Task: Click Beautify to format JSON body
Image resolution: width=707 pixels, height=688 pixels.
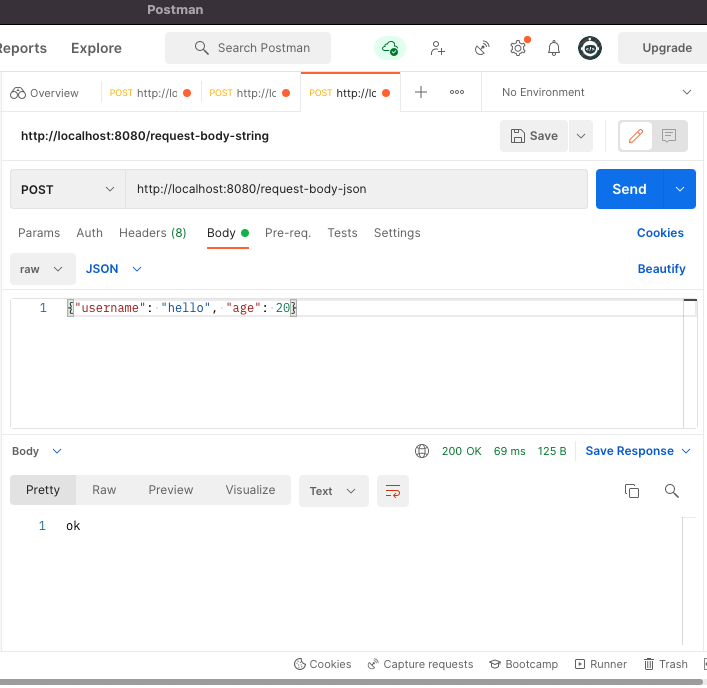Action: click(x=661, y=269)
